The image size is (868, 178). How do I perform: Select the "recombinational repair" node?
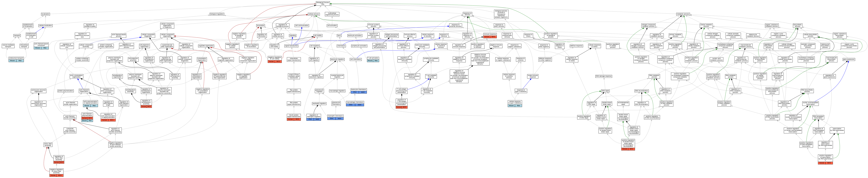[x=623, y=104]
